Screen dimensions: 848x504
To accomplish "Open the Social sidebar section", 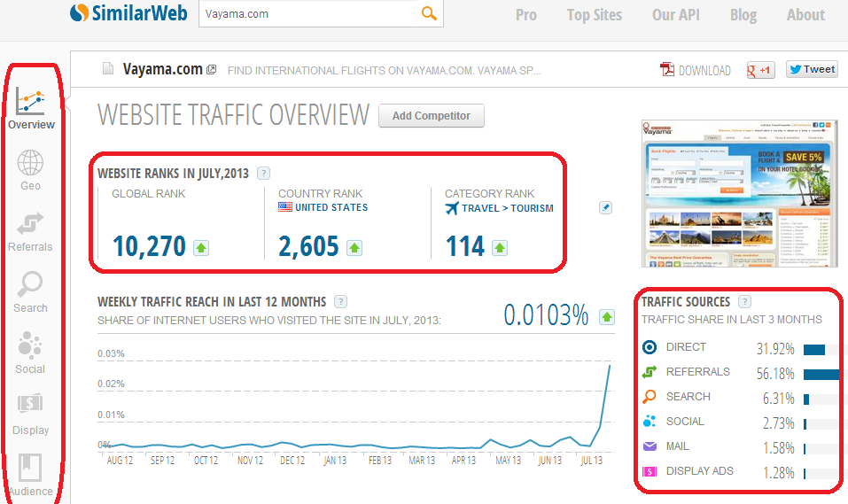I will (x=30, y=353).
